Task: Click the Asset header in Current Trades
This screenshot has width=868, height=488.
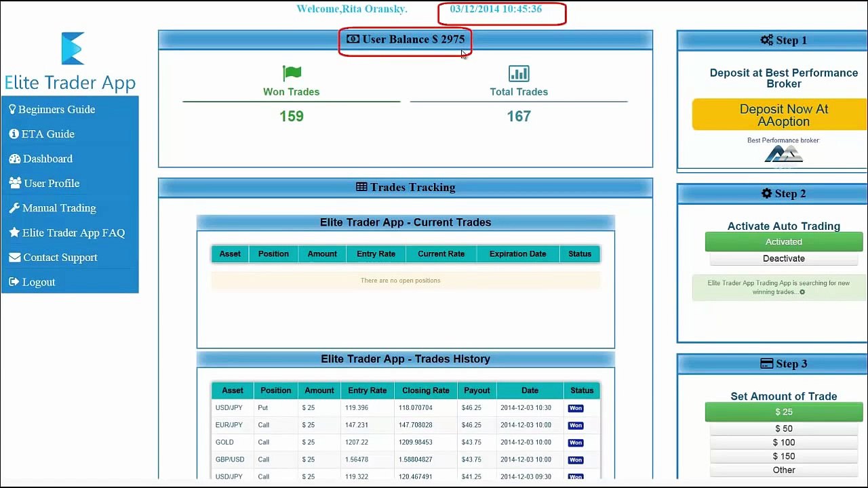Action: click(230, 253)
